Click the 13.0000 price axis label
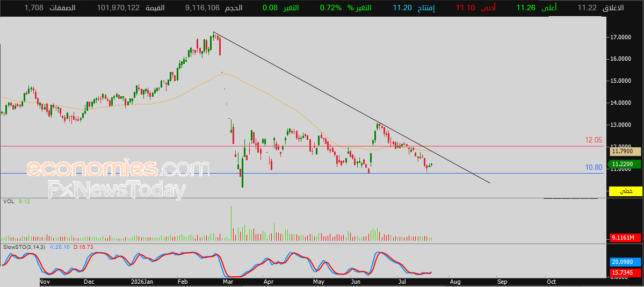This screenshot has height=287, width=644. (621, 125)
